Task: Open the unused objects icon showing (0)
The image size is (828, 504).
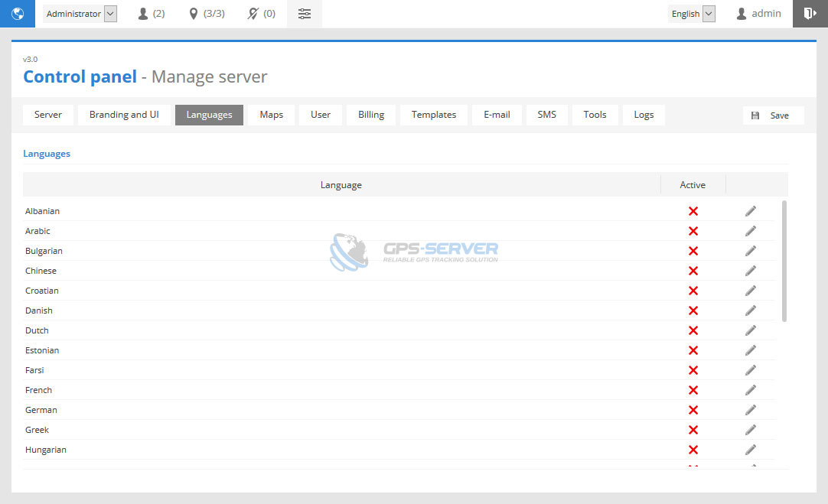Action: click(x=262, y=14)
